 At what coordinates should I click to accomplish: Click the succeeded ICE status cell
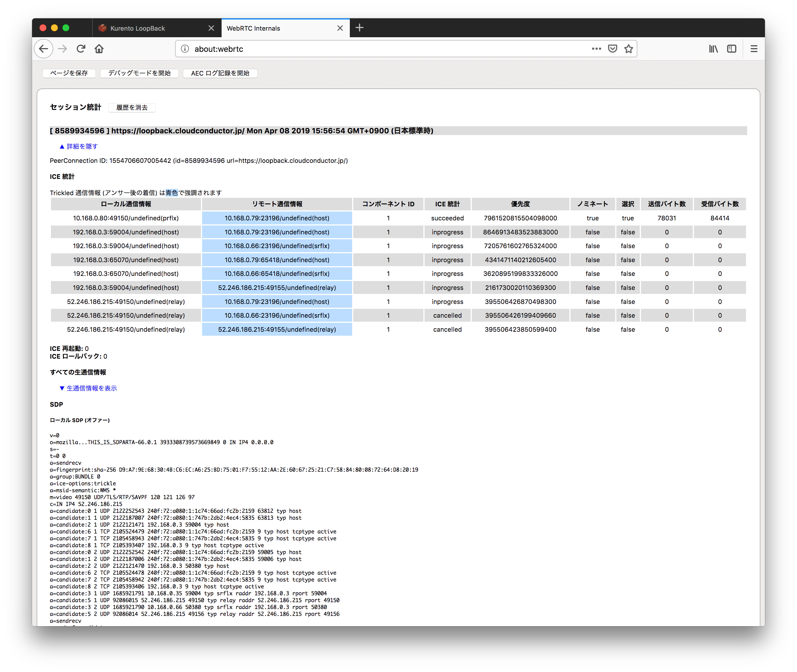[447, 218]
